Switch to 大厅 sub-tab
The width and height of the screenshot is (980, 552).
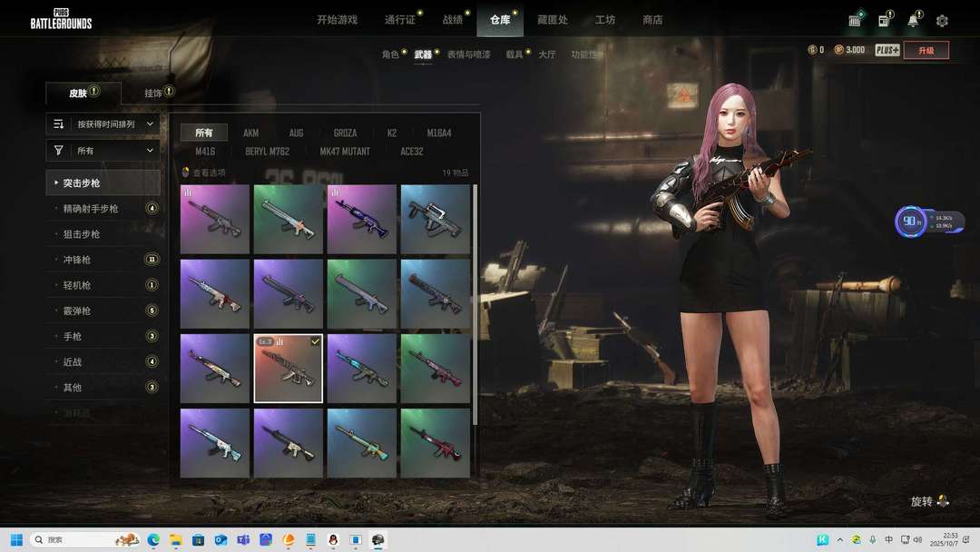pyautogui.click(x=547, y=54)
